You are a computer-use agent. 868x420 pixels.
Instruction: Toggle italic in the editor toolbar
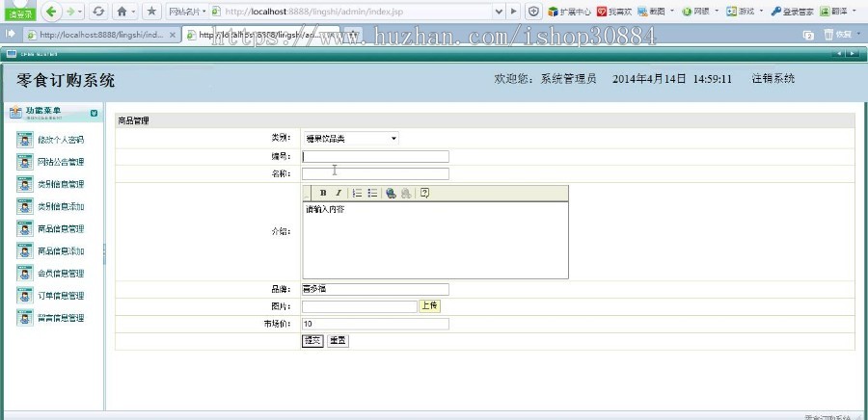[339, 193]
